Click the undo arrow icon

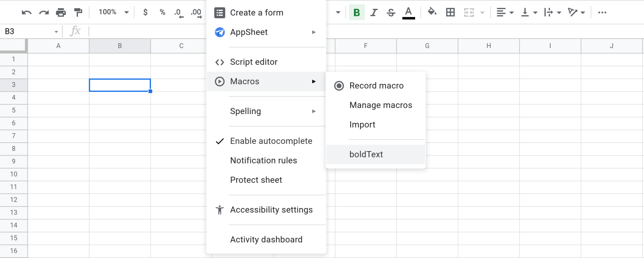tap(26, 13)
